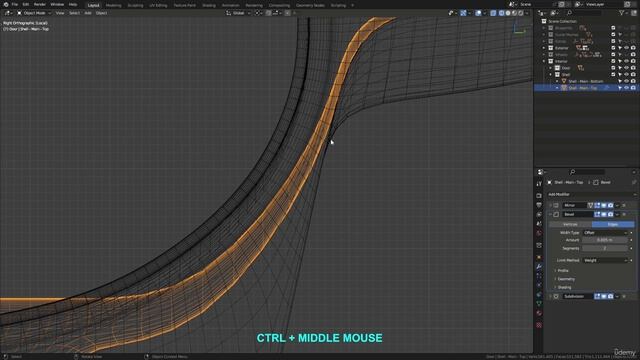Image resolution: width=640 pixels, height=360 pixels.
Task: Collapse the Bevel modifier panel arrow
Action: (550, 214)
